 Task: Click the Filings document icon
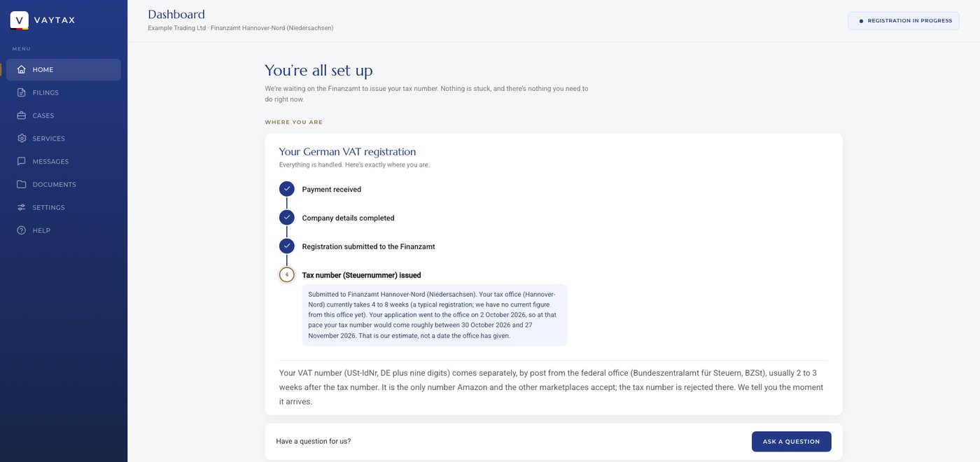(x=22, y=92)
